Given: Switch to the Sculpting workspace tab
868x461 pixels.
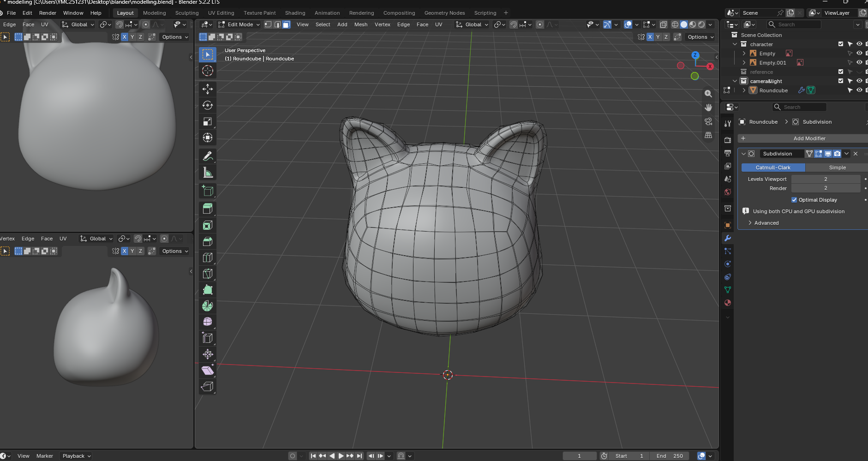Looking at the screenshot, I should point(187,13).
